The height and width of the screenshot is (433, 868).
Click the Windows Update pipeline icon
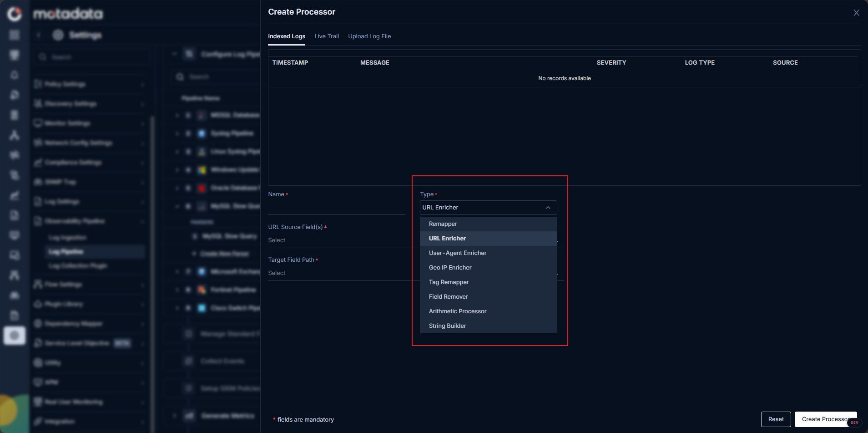tap(202, 170)
